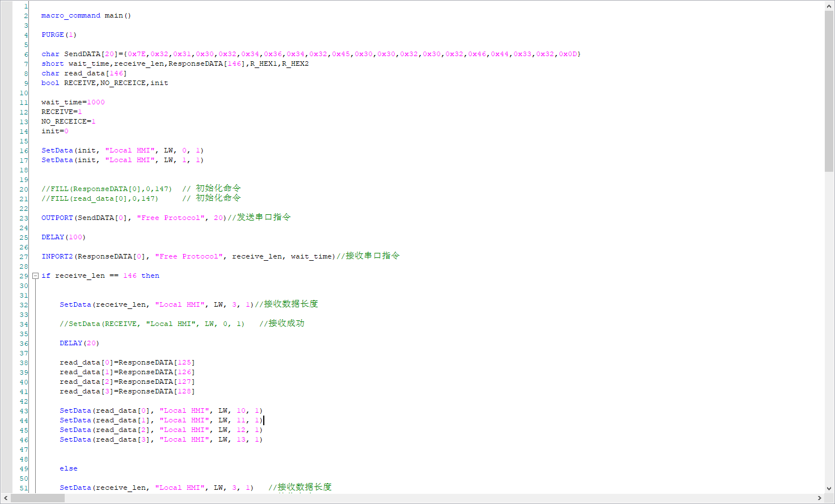Click the INPORT2 function name on line 27
The width and height of the screenshot is (835, 504).
(x=57, y=257)
